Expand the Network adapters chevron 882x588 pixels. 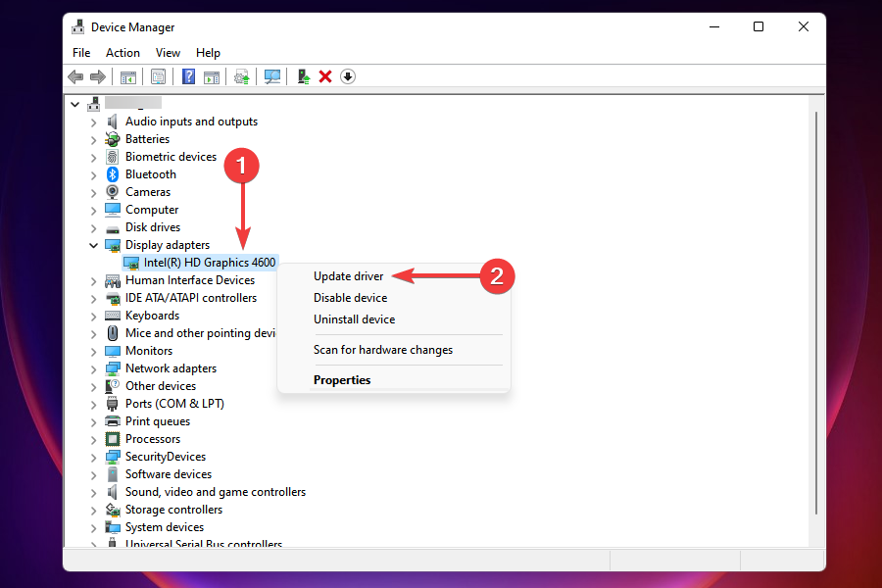[93, 369]
